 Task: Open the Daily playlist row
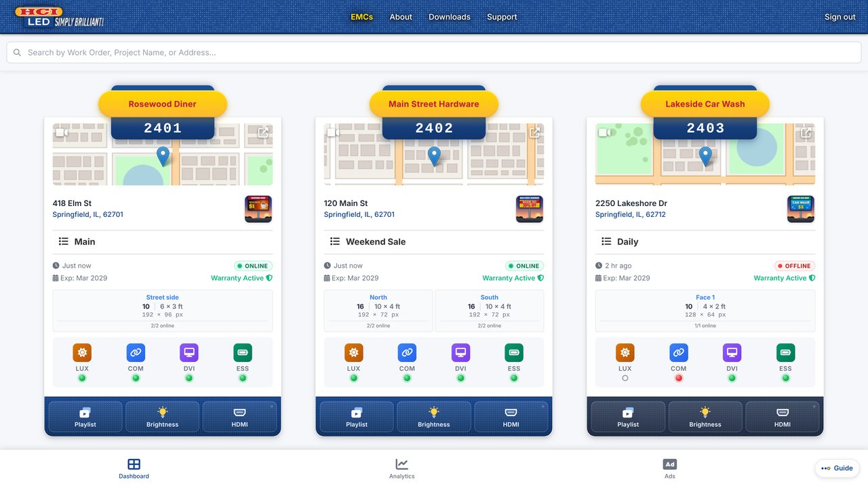pos(705,242)
